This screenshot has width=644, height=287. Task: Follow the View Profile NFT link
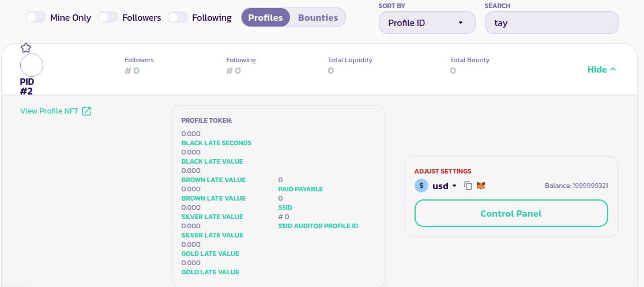tap(49, 111)
